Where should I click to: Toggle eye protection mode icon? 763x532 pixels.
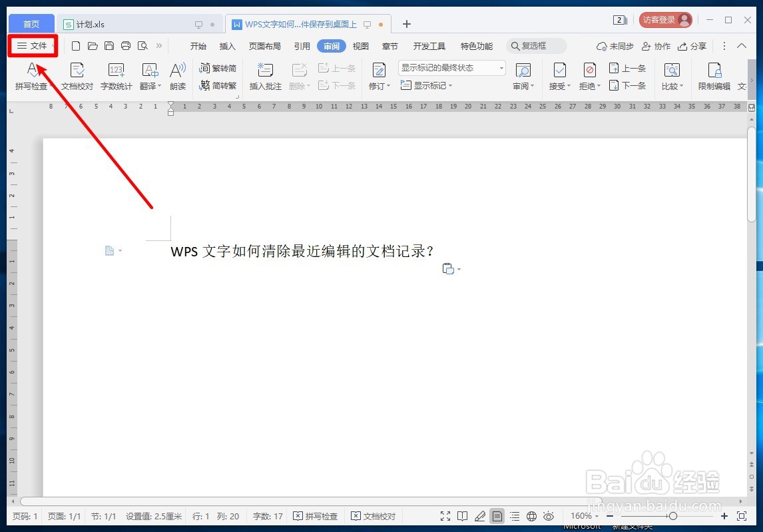pyautogui.click(x=549, y=516)
